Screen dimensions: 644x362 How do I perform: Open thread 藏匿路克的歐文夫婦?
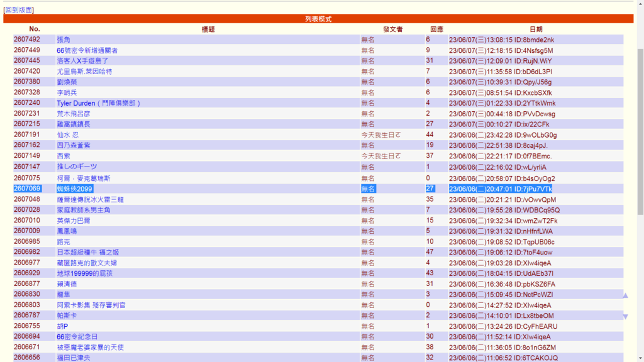(x=87, y=263)
